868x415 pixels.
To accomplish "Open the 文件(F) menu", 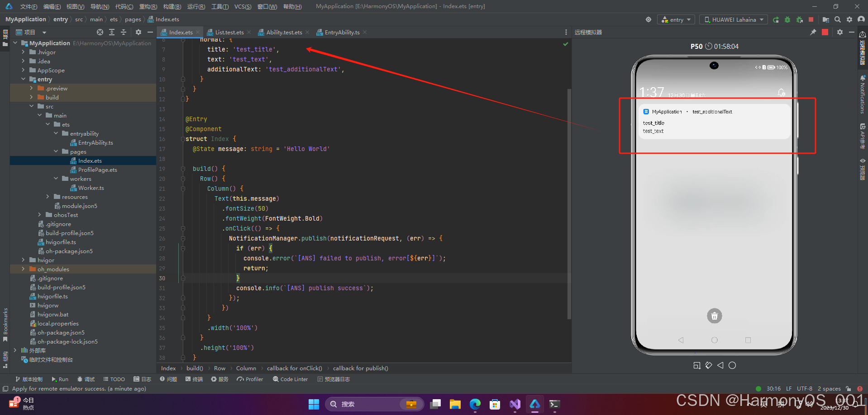I will (x=29, y=6).
